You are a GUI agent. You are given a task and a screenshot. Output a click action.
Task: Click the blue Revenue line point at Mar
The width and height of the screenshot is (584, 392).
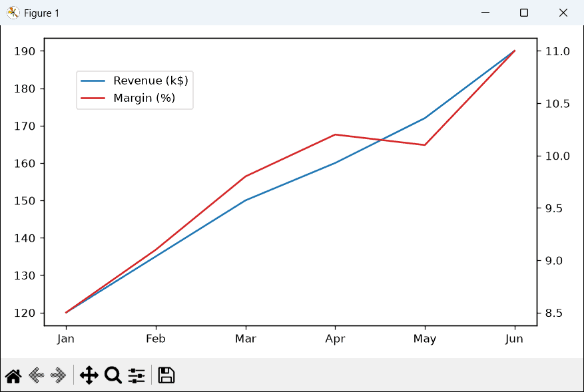246,200
